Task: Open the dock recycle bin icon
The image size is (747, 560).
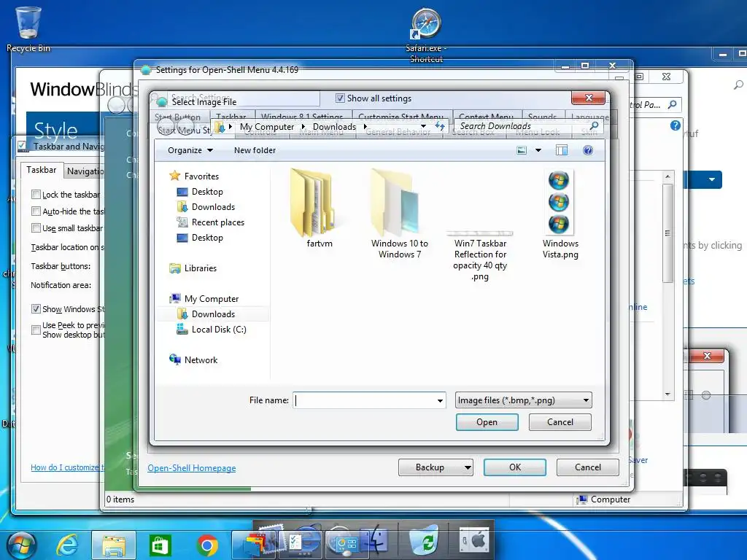Action: pos(425,540)
